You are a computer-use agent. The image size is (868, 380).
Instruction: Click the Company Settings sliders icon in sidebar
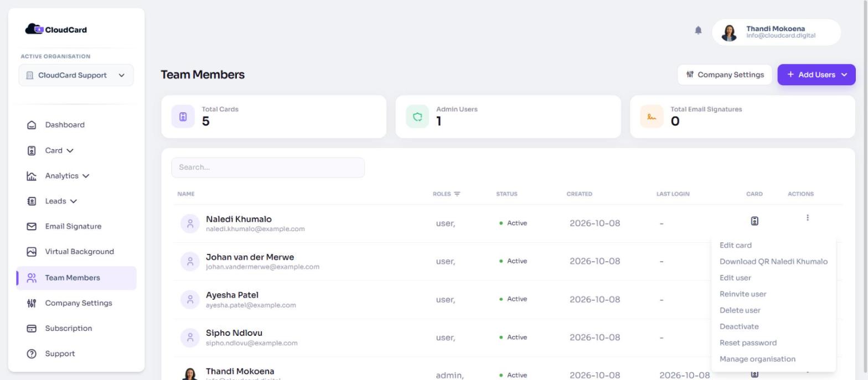point(32,303)
